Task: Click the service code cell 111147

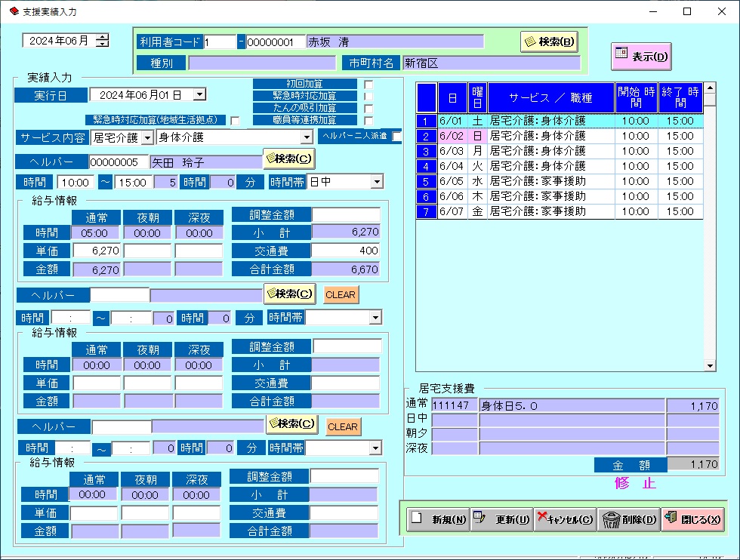Action: [455, 406]
